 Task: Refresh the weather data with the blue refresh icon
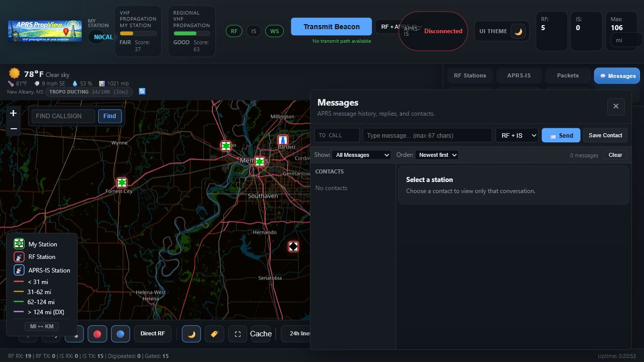coord(142,92)
